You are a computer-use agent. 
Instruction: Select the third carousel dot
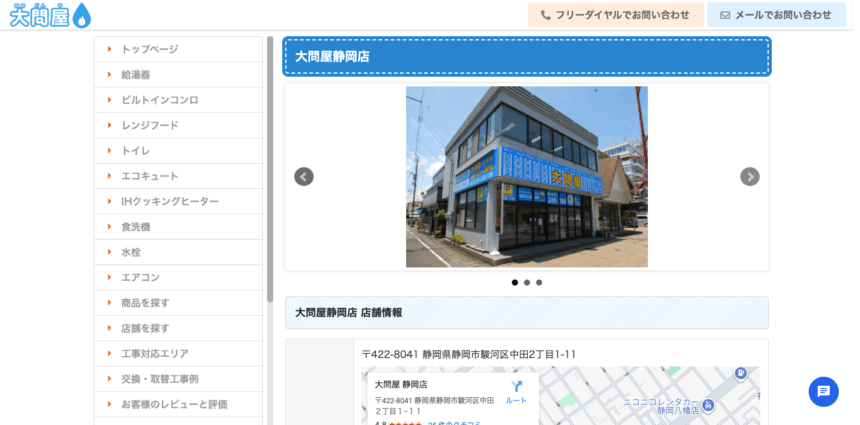tap(539, 283)
